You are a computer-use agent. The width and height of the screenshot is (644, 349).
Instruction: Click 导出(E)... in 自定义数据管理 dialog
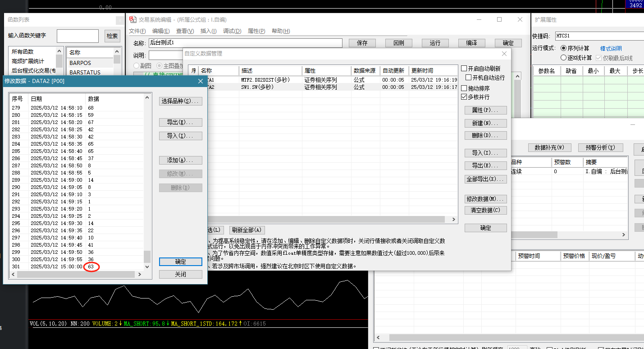click(486, 165)
